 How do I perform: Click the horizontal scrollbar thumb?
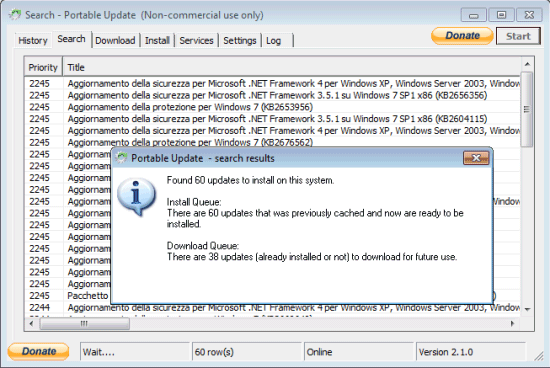[85, 323]
